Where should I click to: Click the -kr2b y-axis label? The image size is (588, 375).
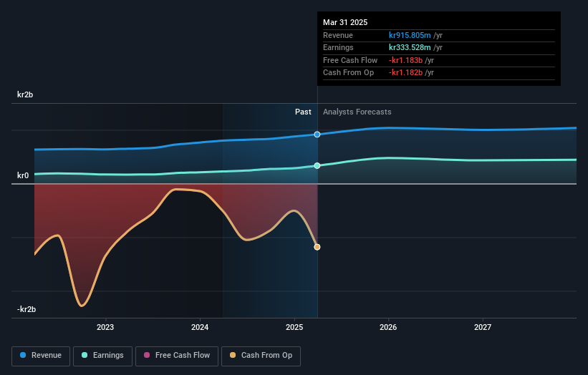click(x=26, y=309)
